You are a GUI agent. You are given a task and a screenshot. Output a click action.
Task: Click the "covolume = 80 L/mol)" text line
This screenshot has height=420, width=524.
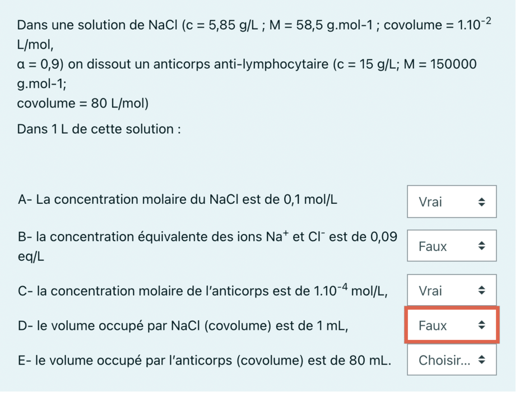[82, 104]
